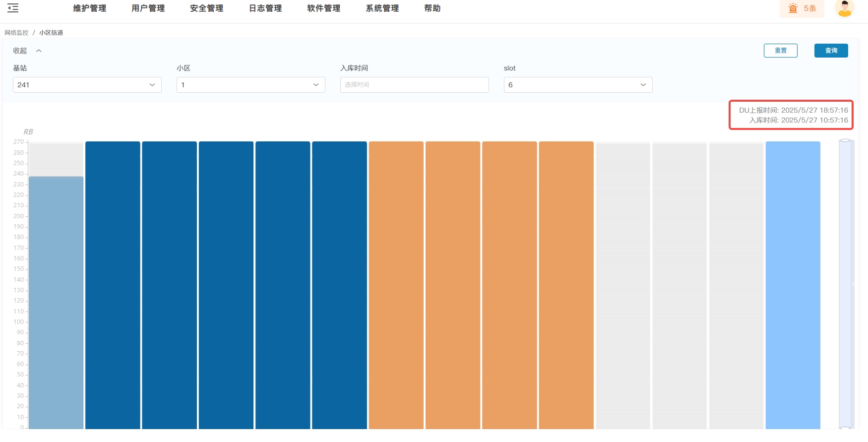Click the light blue bar at far right
868x442 pixels.
(x=793, y=285)
